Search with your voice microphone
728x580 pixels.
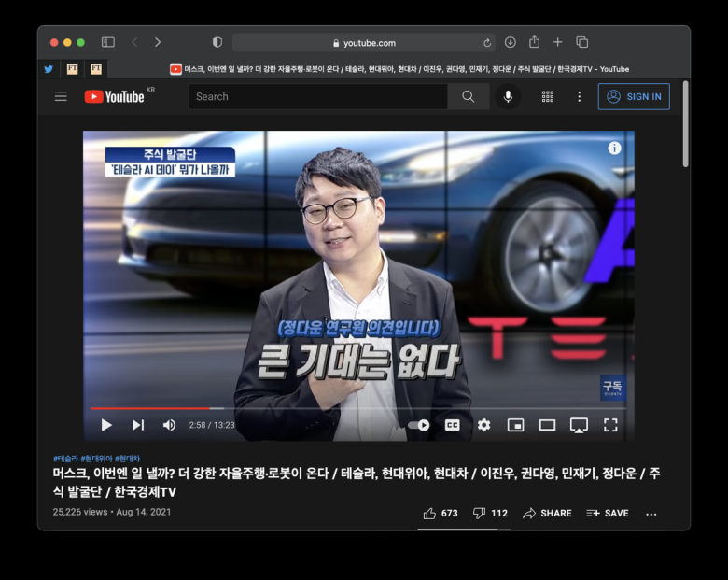tap(509, 97)
